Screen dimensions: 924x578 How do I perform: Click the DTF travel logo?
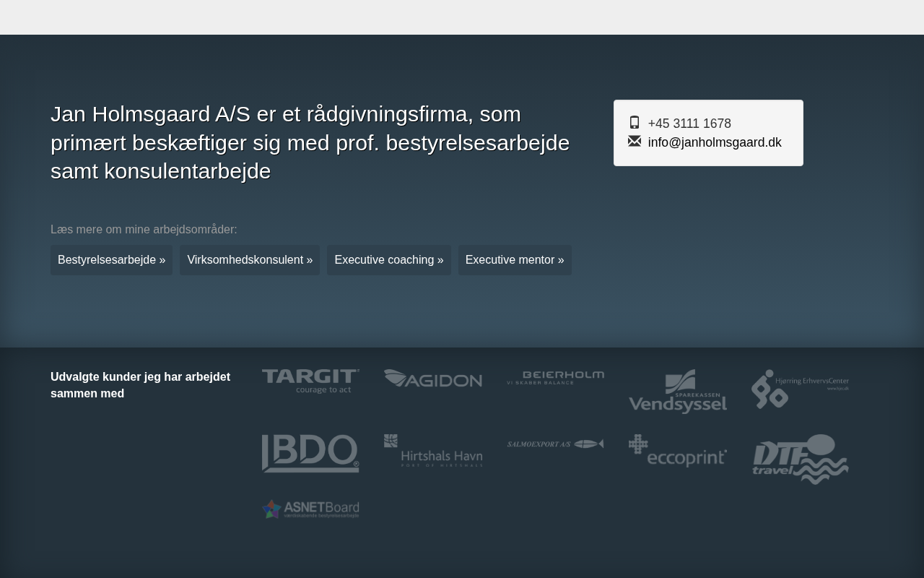tap(800, 460)
